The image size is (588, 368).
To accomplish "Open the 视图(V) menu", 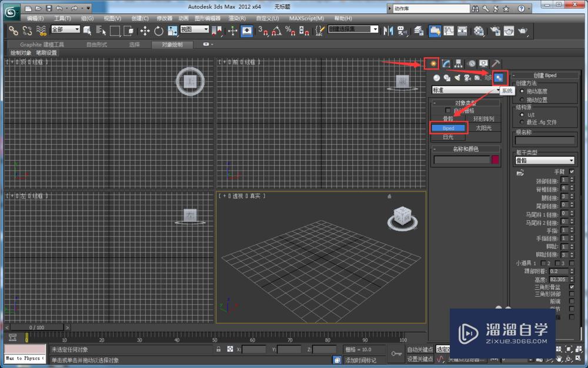I will [112, 18].
